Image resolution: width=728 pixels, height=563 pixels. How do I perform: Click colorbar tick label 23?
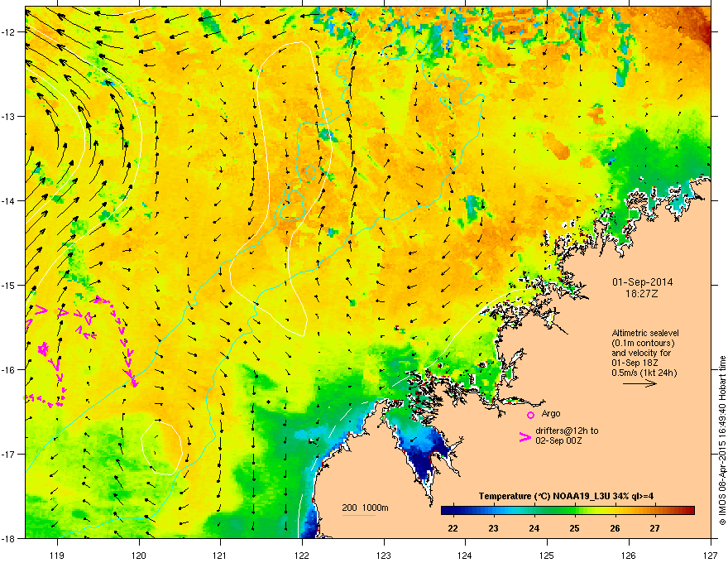point(493,528)
